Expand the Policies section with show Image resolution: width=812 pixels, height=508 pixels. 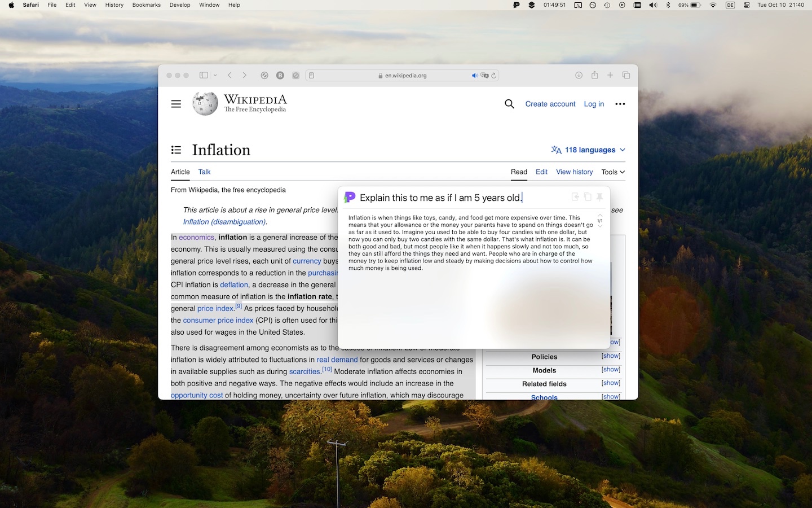611,356
